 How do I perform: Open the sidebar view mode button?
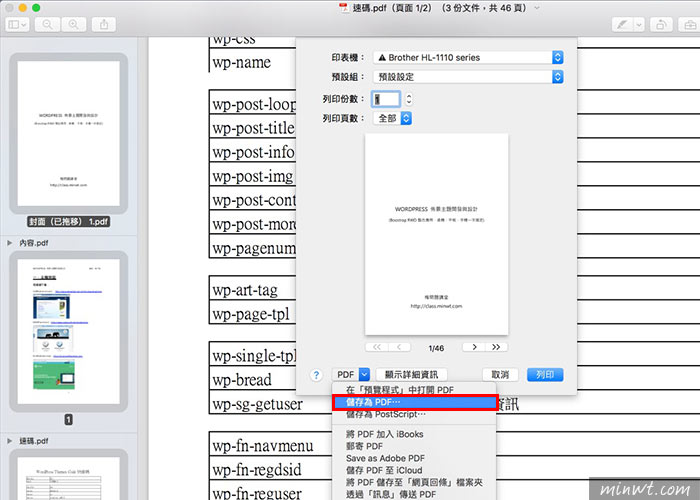coord(17,25)
